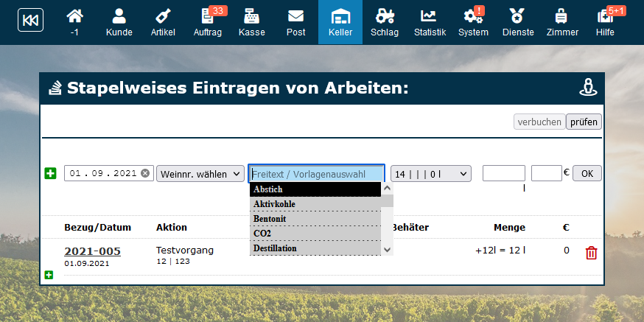This screenshot has width=644, height=322.
Task: Open the Statistik chart icon
Action: click(430, 16)
